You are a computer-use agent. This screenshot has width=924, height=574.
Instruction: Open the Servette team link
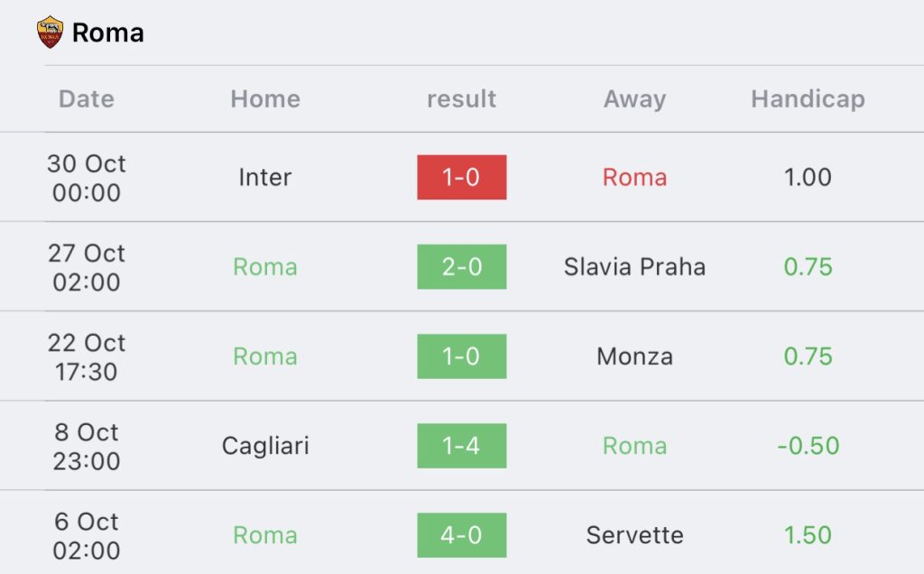click(x=634, y=535)
